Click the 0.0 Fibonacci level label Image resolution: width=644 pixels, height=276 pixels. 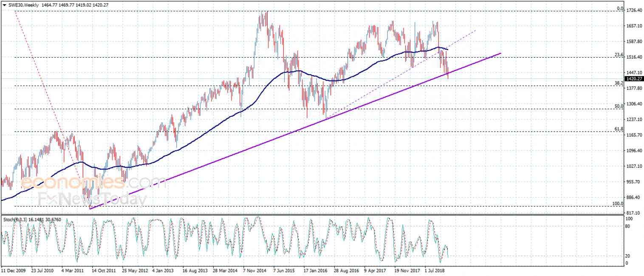620,8
